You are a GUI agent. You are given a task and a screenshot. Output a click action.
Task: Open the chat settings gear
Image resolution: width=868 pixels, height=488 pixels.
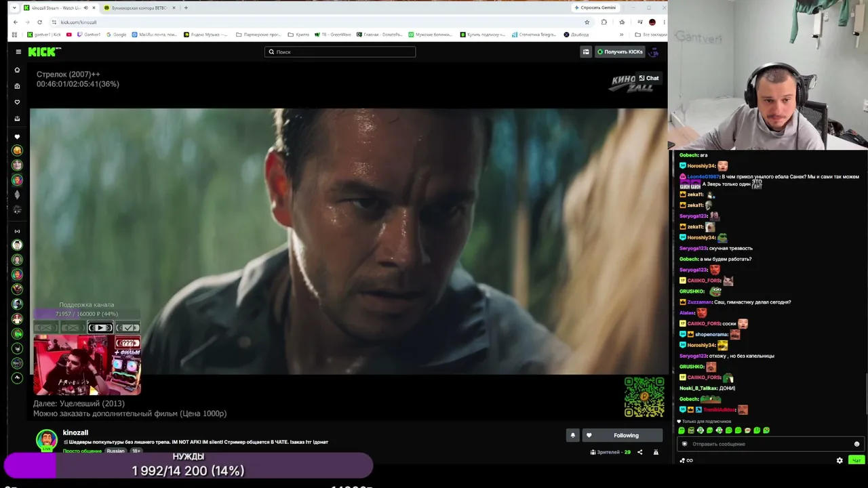[840, 460]
